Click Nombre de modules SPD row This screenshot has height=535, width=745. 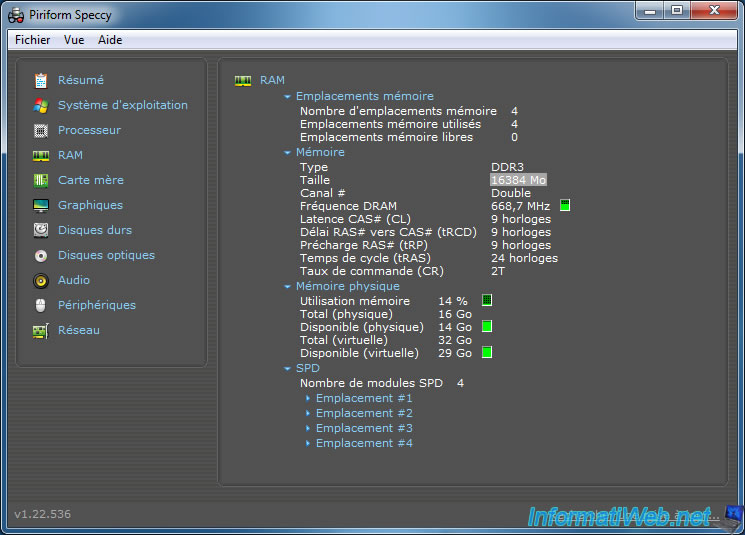(382, 383)
